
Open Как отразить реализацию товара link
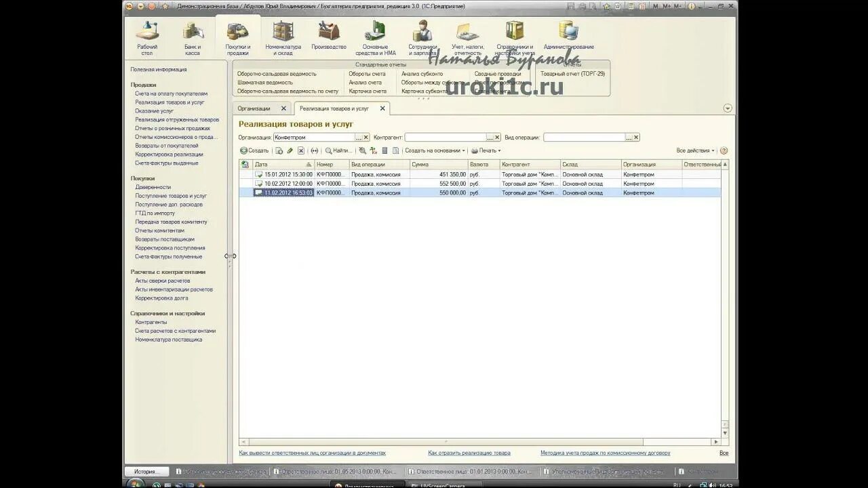coord(469,453)
